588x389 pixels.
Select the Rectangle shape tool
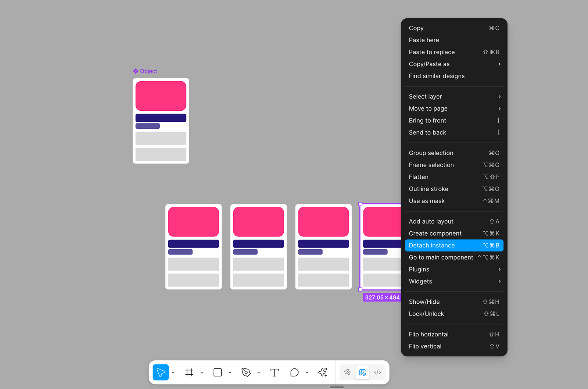click(218, 372)
